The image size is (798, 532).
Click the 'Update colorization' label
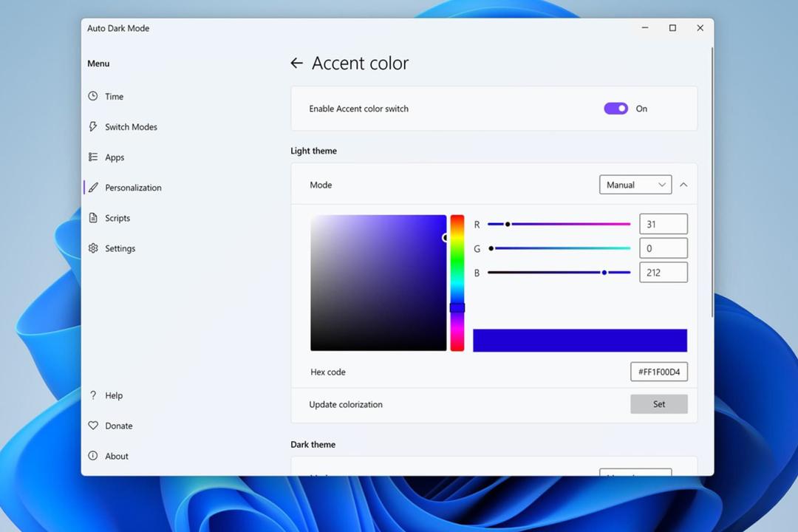[x=346, y=404]
